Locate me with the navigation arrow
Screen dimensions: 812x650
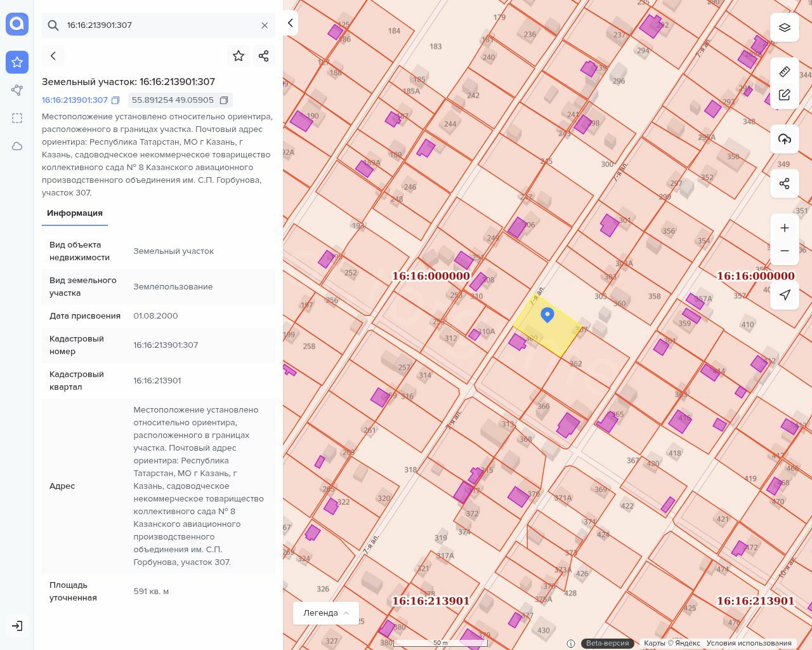785,295
